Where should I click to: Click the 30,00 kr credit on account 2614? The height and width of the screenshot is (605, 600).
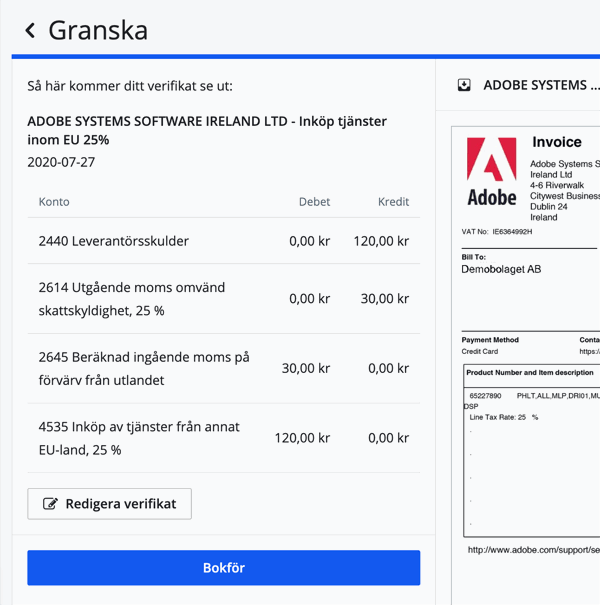(385, 299)
